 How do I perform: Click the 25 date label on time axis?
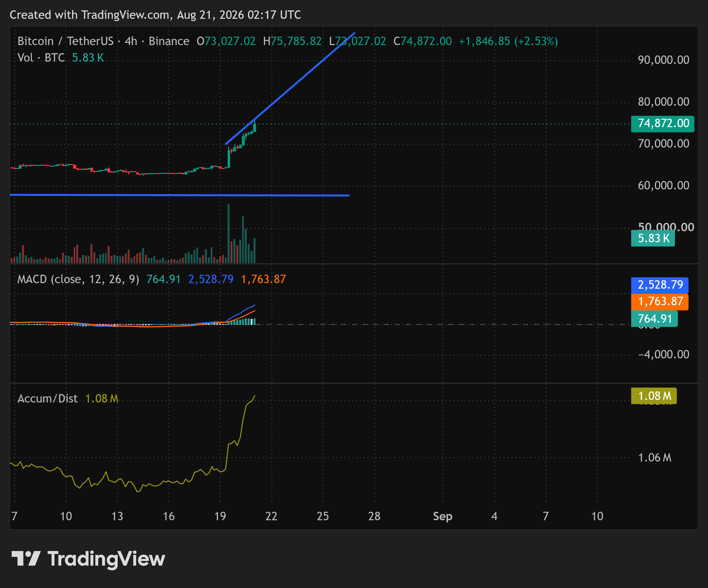pos(323,516)
